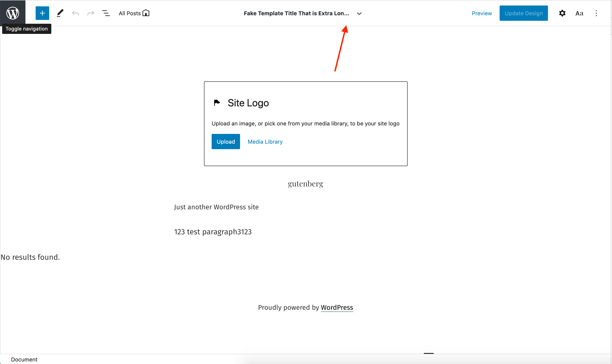Open the block inserter plus button
The height and width of the screenshot is (364, 612).
42,13
